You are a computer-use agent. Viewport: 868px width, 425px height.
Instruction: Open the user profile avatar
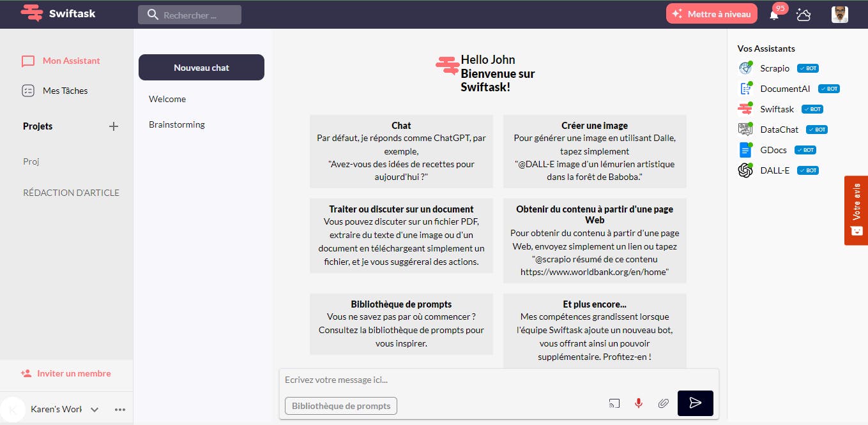pyautogui.click(x=840, y=14)
